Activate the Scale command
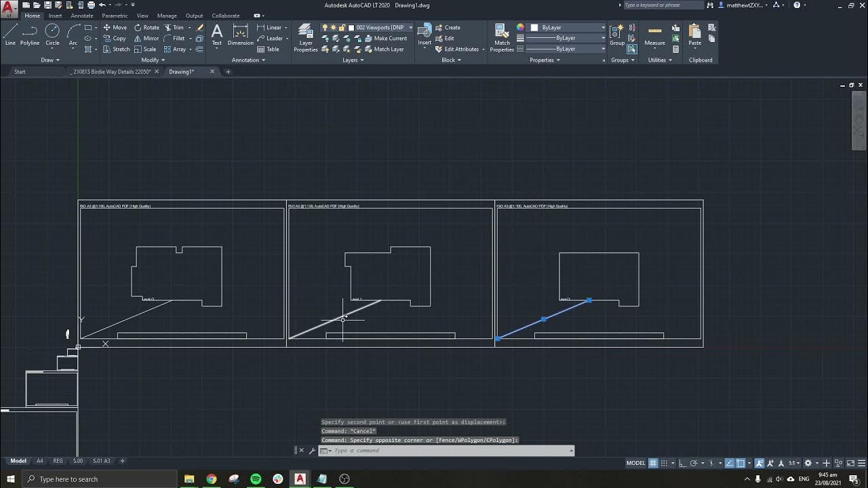This screenshot has width=868, height=488. click(145, 49)
